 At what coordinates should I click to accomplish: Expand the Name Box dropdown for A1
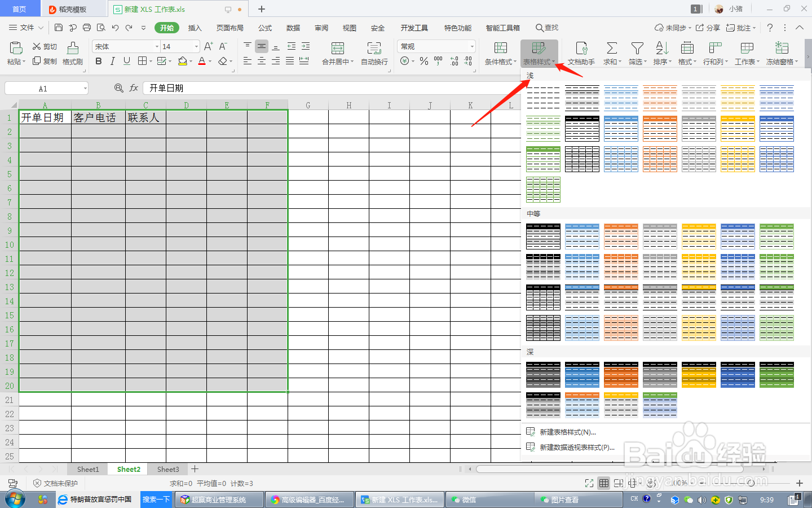85,88
